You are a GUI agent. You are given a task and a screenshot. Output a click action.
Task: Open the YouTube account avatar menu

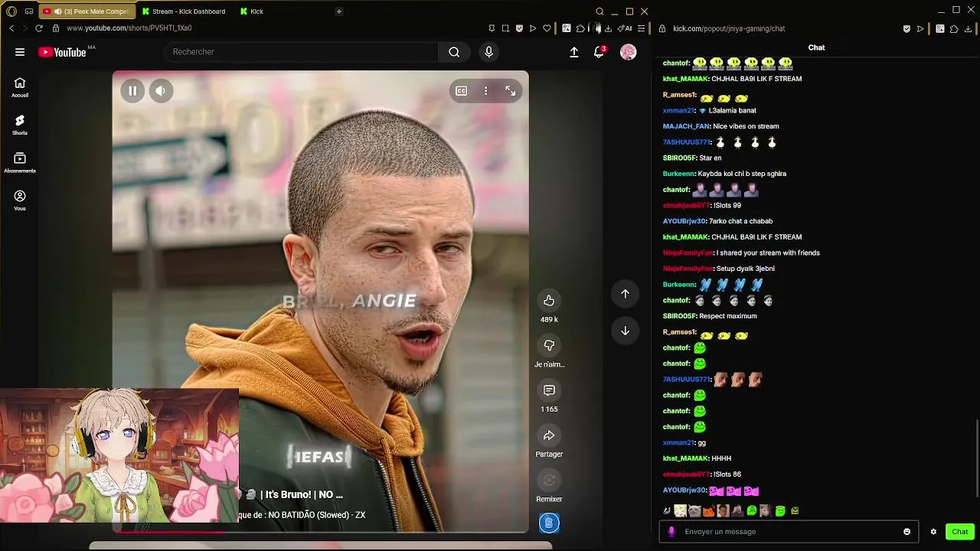coord(628,52)
